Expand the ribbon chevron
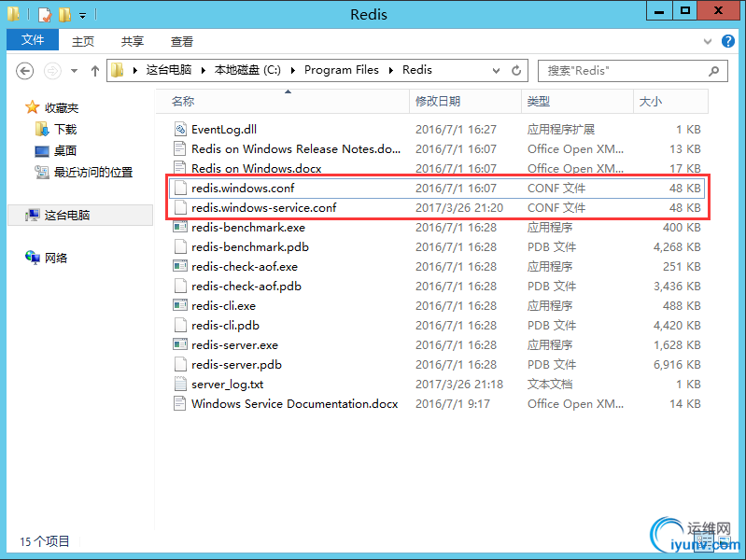The height and width of the screenshot is (560, 746). tap(708, 41)
